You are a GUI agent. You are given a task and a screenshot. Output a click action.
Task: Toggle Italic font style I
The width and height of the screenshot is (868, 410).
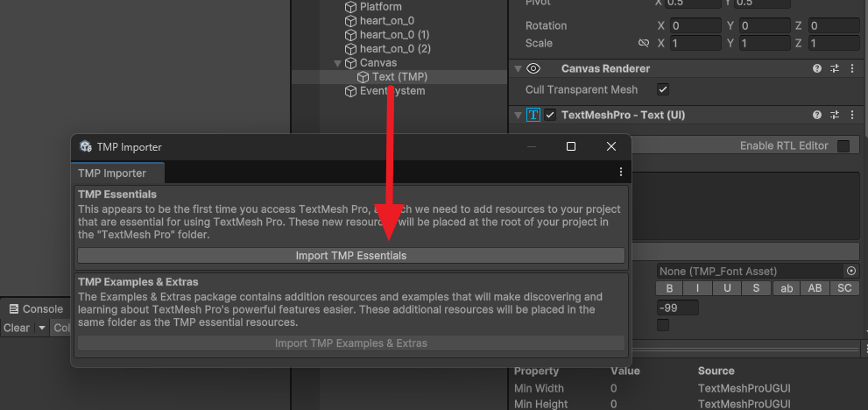697,288
